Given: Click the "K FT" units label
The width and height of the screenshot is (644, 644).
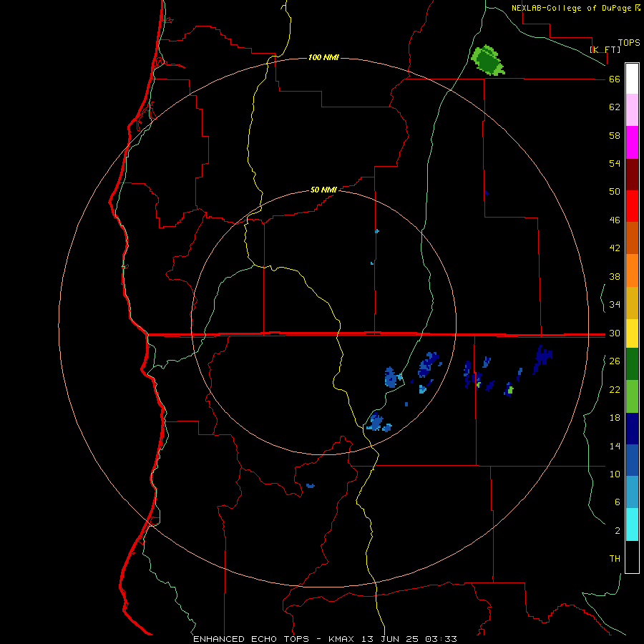Looking at the screenshot, I should pyautogui.click(x=605, y=49).
